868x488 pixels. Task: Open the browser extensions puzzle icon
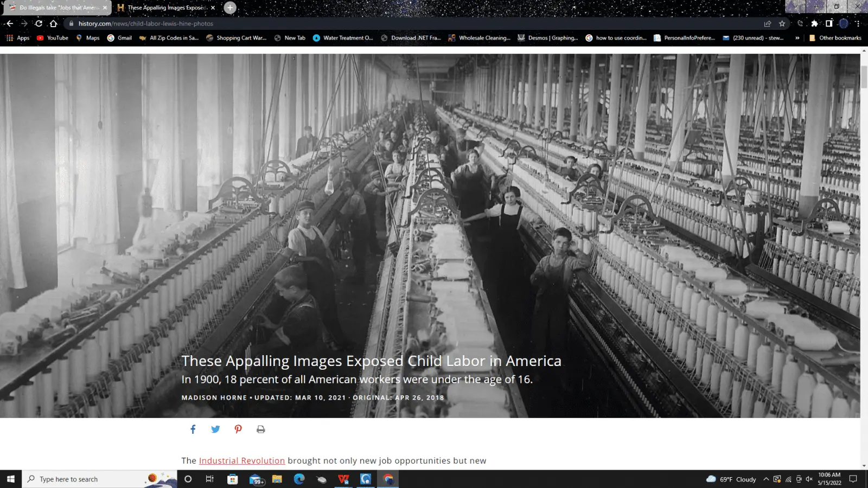click(x=814, y=23)
